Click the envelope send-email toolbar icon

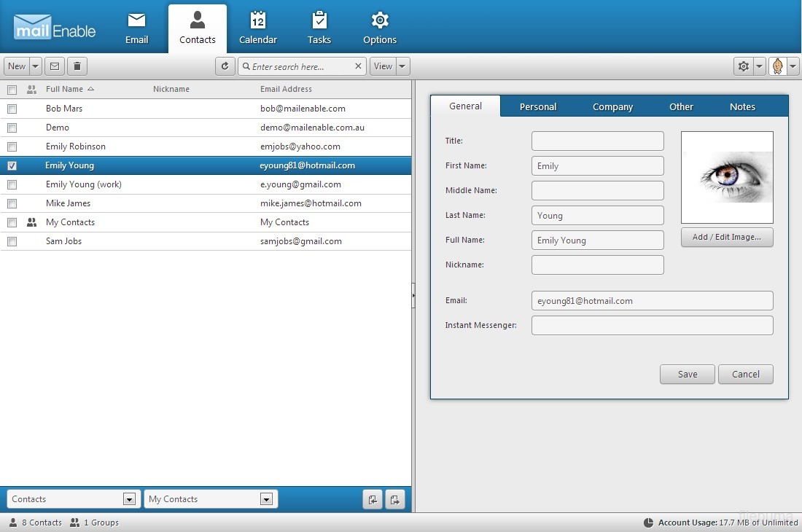(54, 66)
